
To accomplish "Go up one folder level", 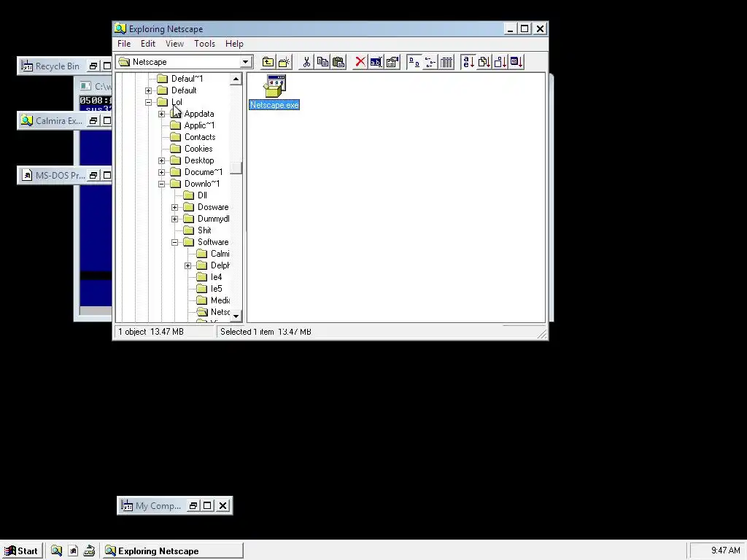I will point(268,62).
